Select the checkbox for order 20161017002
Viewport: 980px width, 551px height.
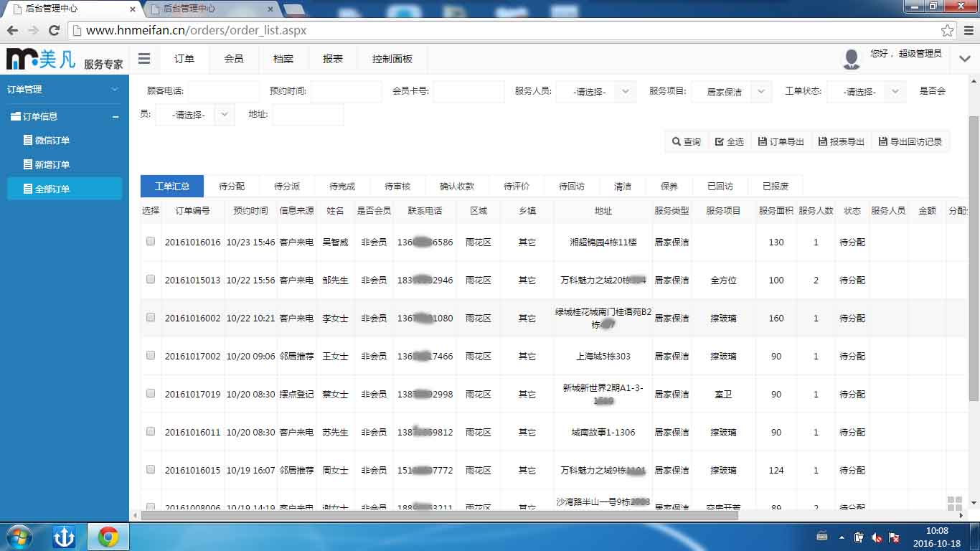click(150, 355)
